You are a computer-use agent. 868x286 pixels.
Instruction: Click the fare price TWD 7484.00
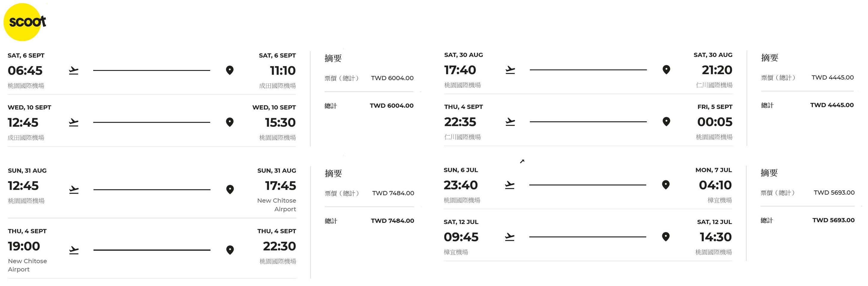tap(393, 193)
